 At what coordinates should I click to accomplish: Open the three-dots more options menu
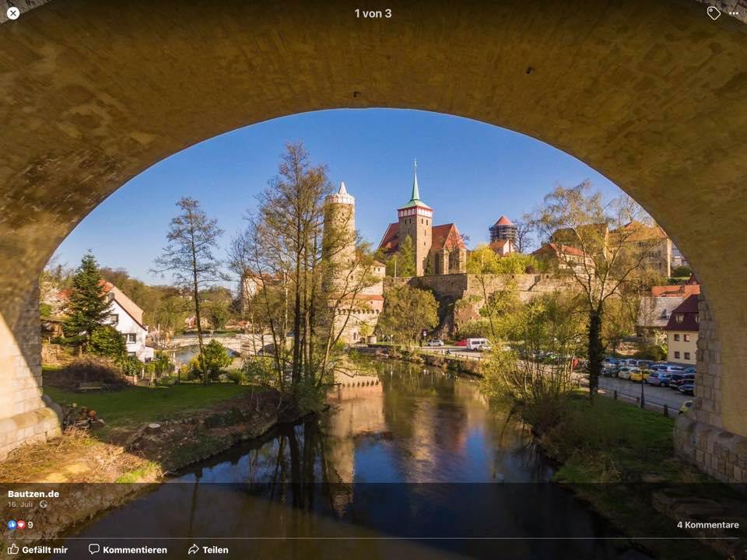point(734,13)
